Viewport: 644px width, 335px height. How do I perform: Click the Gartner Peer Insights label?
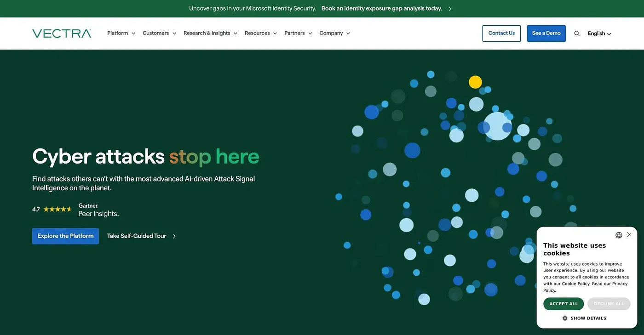click(x=98, y=210)
